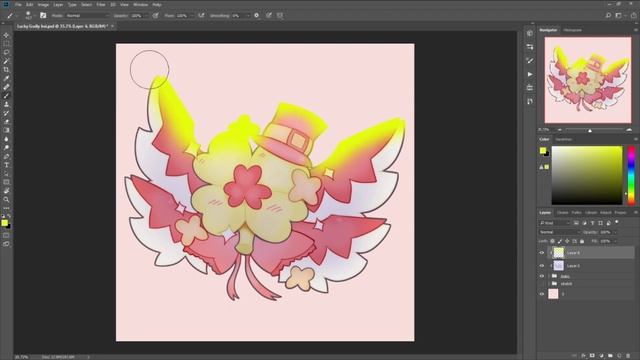The height and width of the screenshot is (360, 640).
Task: Open the Window menu
Action: point(141,4)
